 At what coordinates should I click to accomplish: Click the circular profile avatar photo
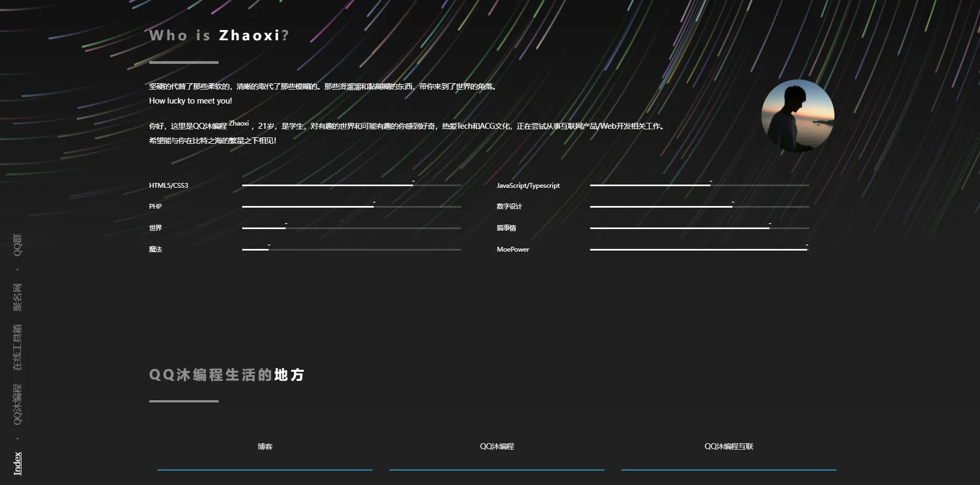pyautogui.click(x=798, y=117)
